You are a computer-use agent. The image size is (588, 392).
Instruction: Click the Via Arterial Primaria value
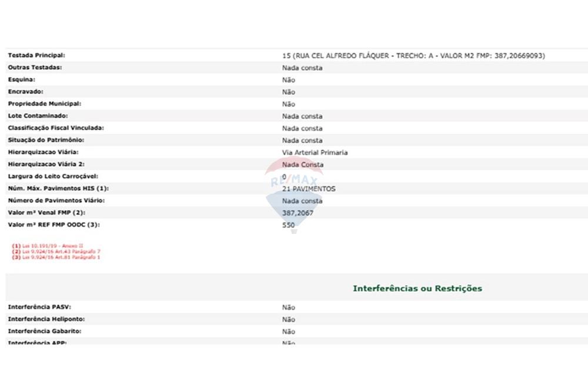(x=315, y=152)
